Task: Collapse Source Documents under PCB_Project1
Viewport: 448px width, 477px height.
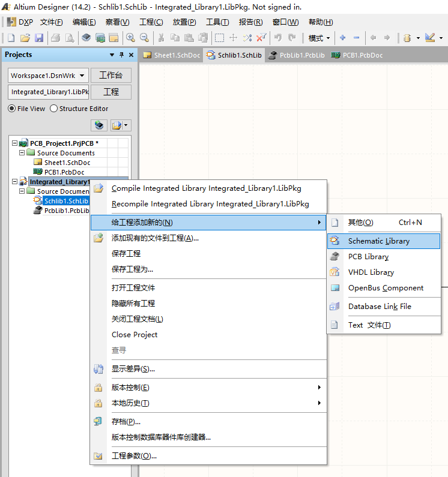Action: (x=22, y=153)
